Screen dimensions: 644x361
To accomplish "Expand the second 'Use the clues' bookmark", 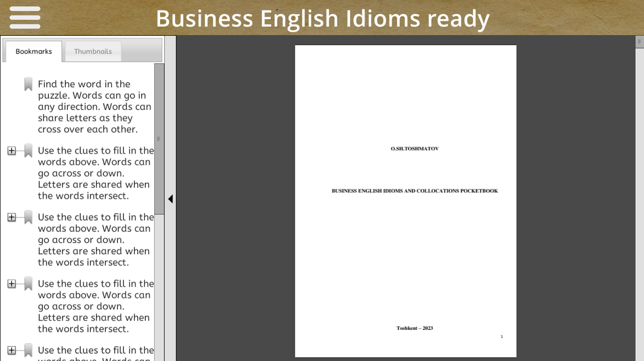I will [x=12, y=218].
